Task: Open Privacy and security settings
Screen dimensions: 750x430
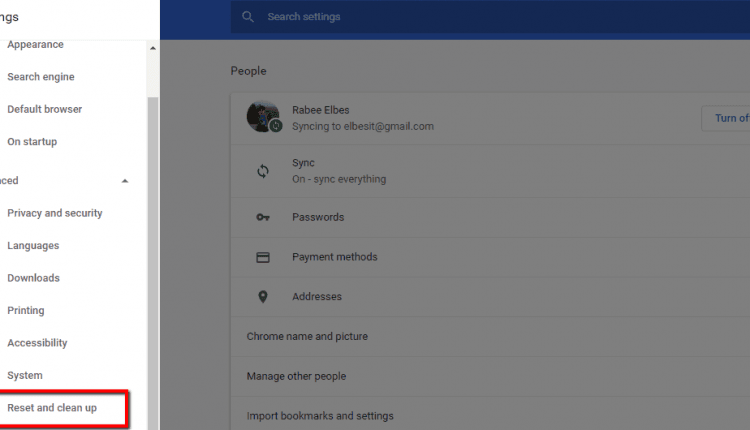Action: click(55, 213)
